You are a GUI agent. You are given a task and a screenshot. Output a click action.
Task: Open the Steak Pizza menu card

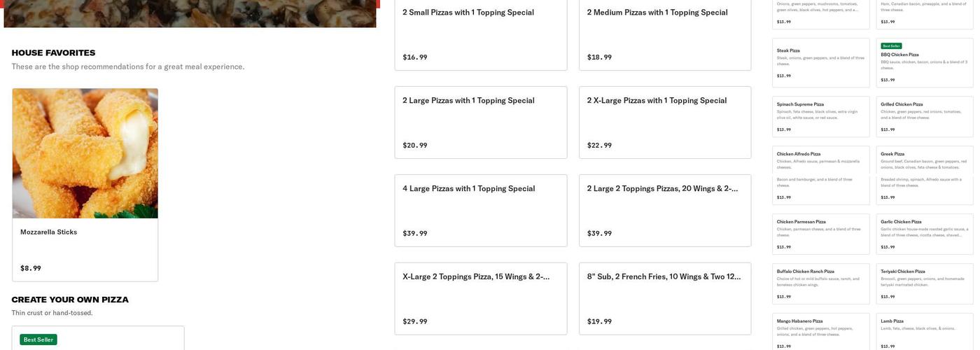point(820,62)
